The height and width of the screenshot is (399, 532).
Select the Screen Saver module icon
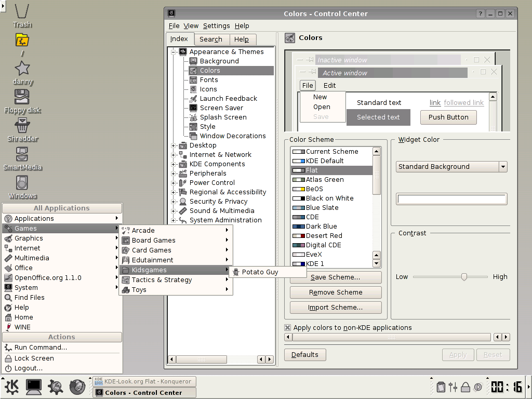(193, 108)
